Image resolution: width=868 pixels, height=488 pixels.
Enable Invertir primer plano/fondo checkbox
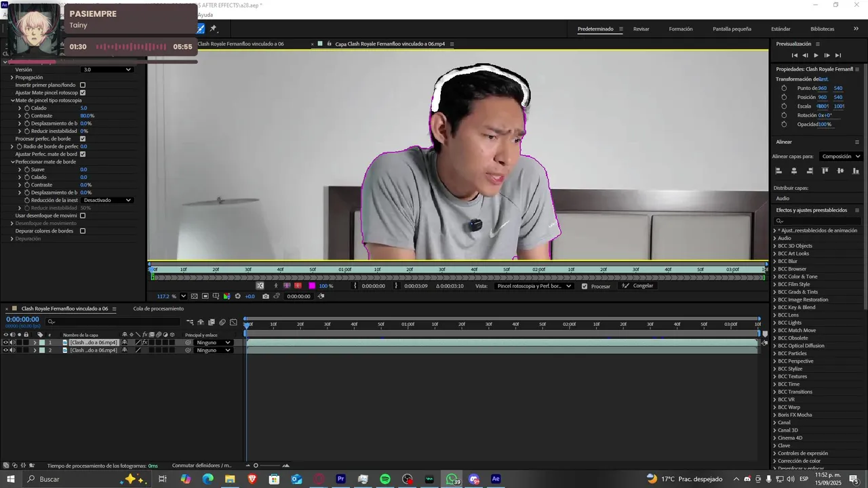pyautogui.click(x=83, y=85)
